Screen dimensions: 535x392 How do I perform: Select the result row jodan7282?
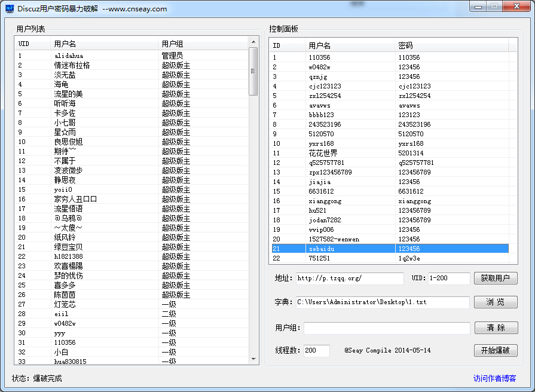[x=390, y=220]
